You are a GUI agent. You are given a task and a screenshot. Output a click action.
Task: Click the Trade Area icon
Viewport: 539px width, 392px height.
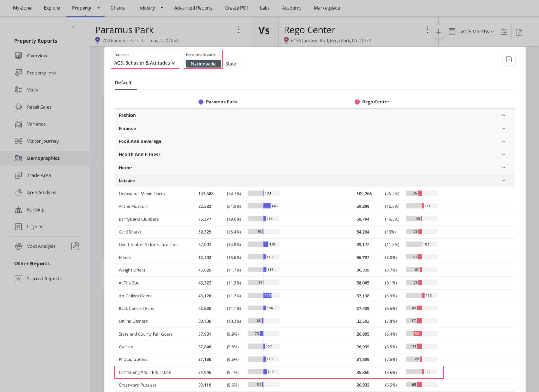(18, 175)
